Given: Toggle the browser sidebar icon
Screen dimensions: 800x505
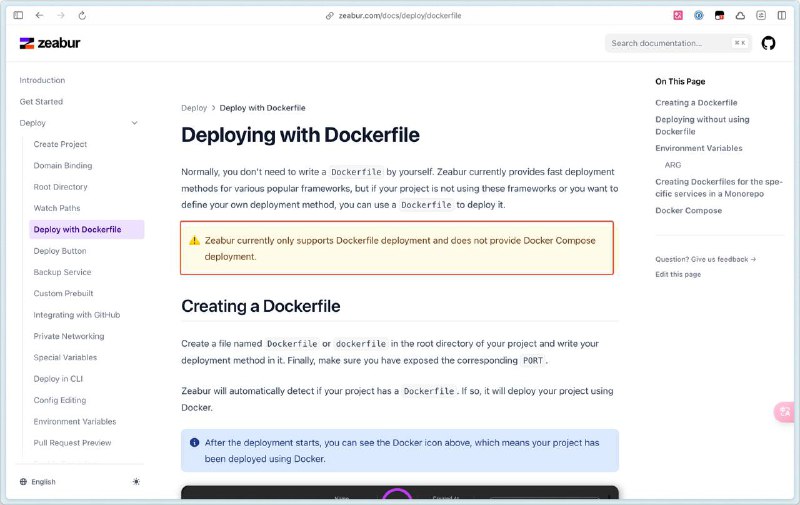Looking at the screenshot, I should point(18,15).
